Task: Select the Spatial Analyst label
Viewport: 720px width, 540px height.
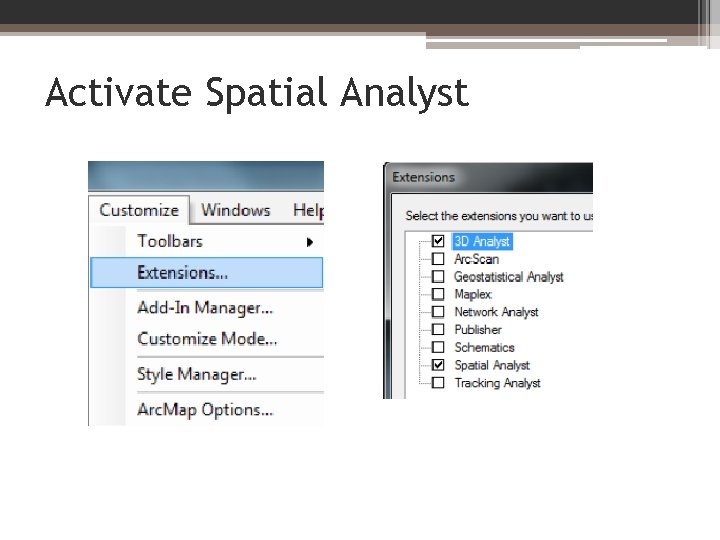Action: pyautogui.click(x=492, y=366)
